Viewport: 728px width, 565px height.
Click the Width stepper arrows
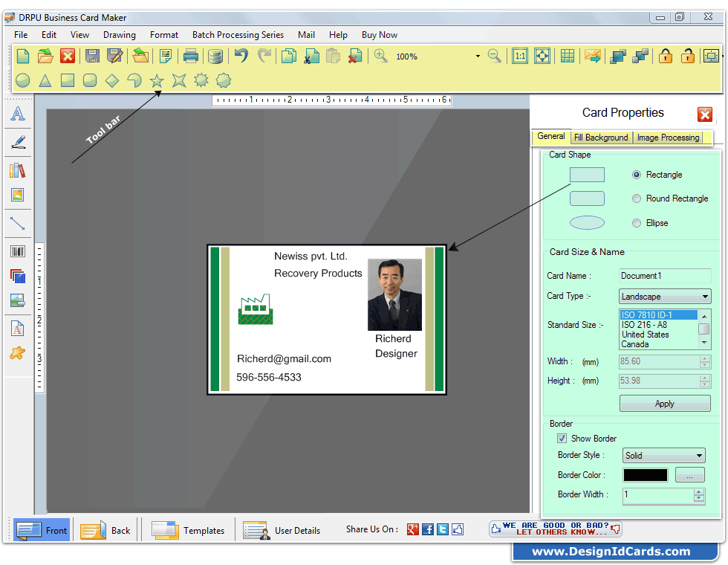pyautogui.click(x=705, y=361)
